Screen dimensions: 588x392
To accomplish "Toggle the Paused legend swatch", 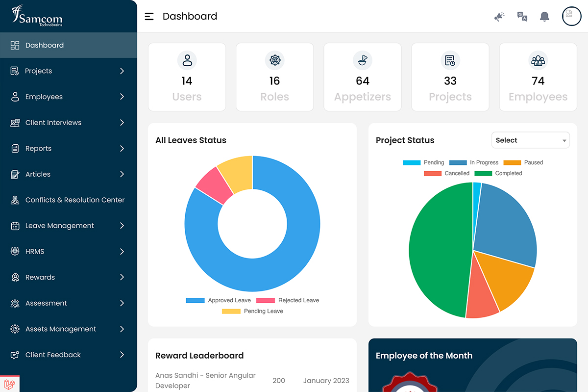I will (x=512, y=163).
